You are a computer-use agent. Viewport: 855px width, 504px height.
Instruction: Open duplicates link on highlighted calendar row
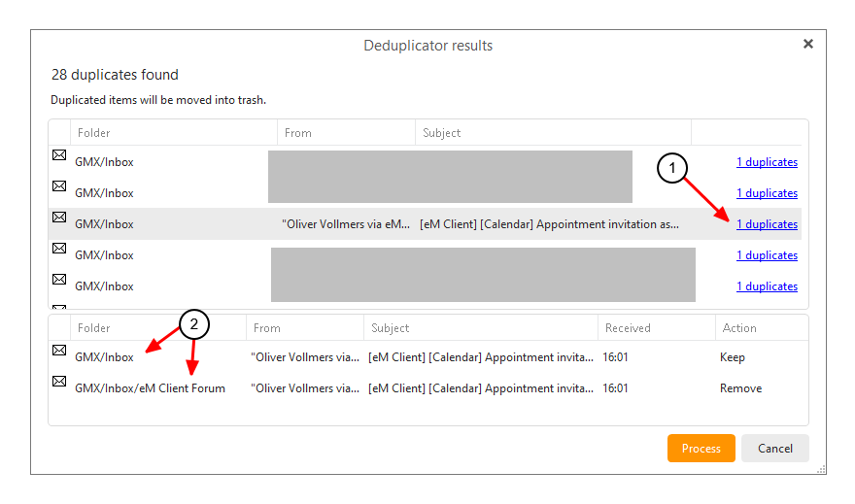pyautogui.click(x=767, y=224)
